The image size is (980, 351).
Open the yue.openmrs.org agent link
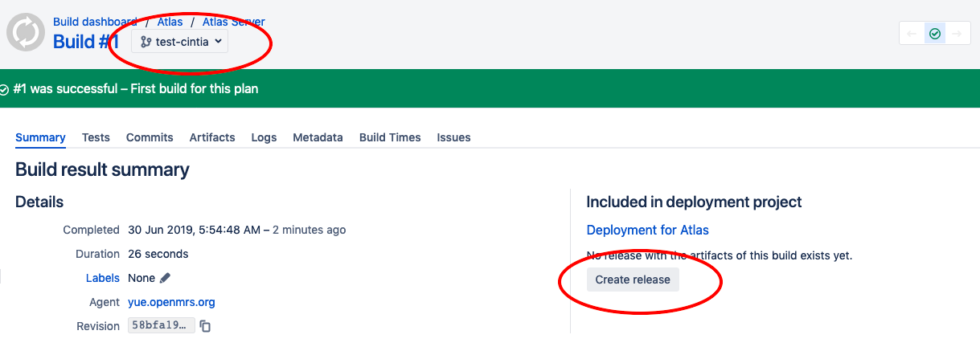tap(171, 302)
